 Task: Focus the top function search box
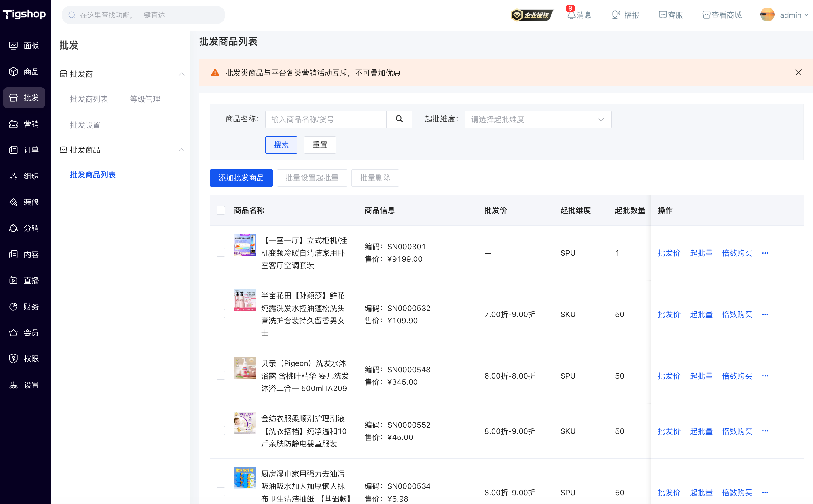coord(143,15)
